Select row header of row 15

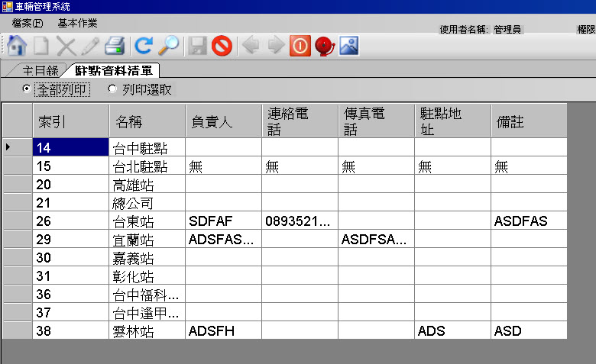pos(18,166)
